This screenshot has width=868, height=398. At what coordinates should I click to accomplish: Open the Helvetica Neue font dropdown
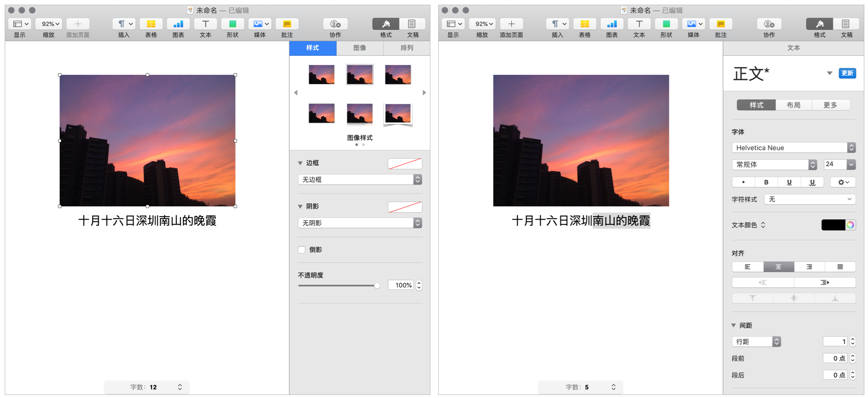tap(794, 148)
